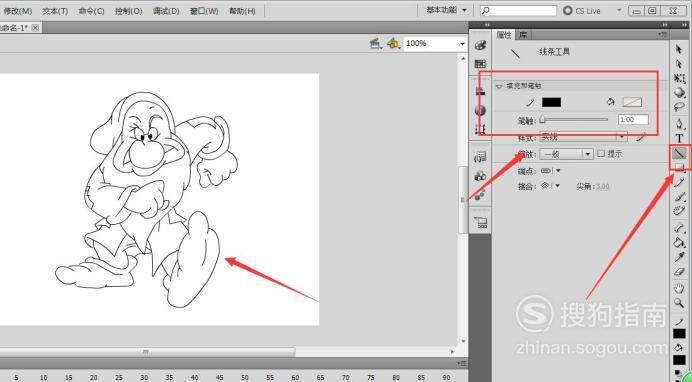
Task: Open the 调试(D) menu
Action: coord(166,11)
